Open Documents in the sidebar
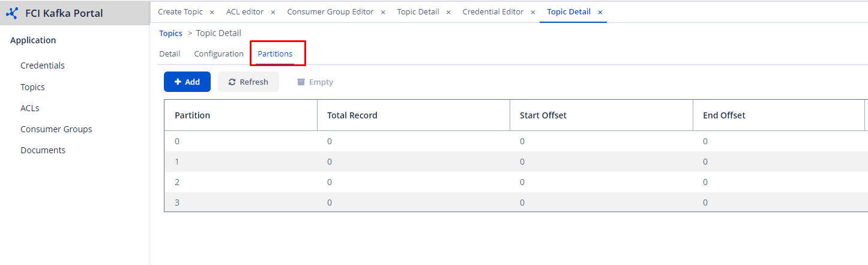 tap(43, 150)
